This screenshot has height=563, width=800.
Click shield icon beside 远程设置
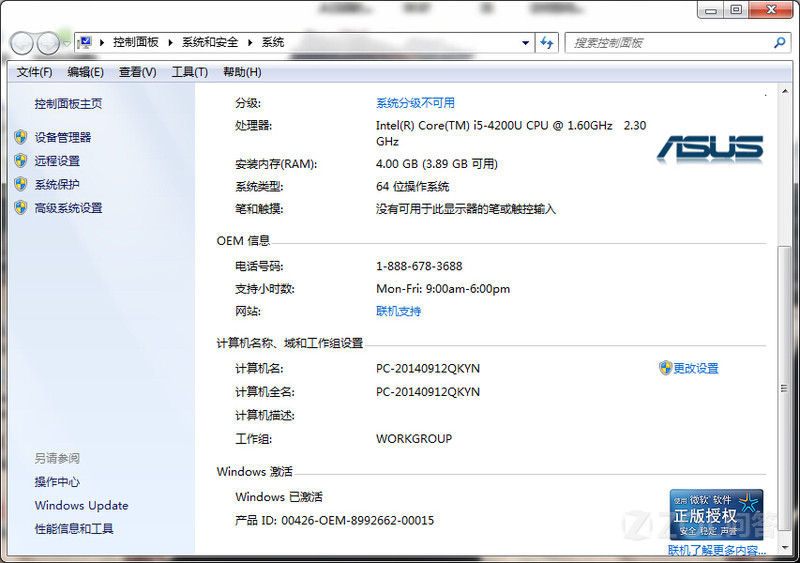(21, 160)
